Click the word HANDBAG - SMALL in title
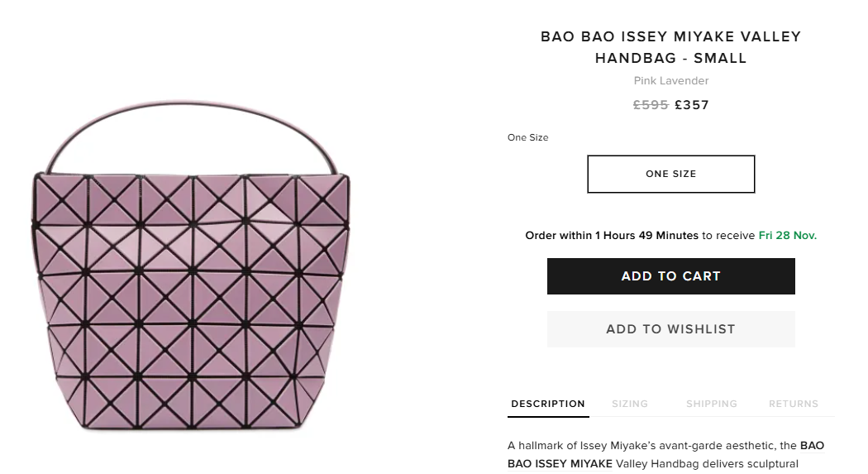868x474 pixels. click(670, 59)
